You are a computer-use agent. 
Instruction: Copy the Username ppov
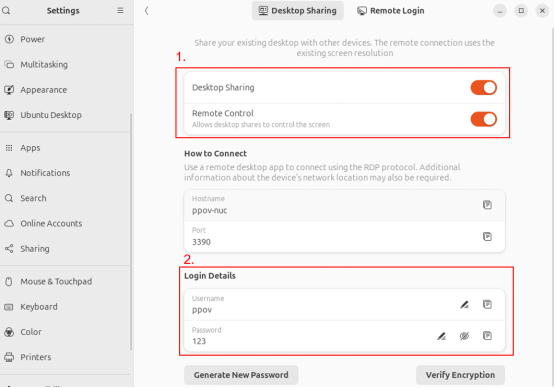(487, 304)
